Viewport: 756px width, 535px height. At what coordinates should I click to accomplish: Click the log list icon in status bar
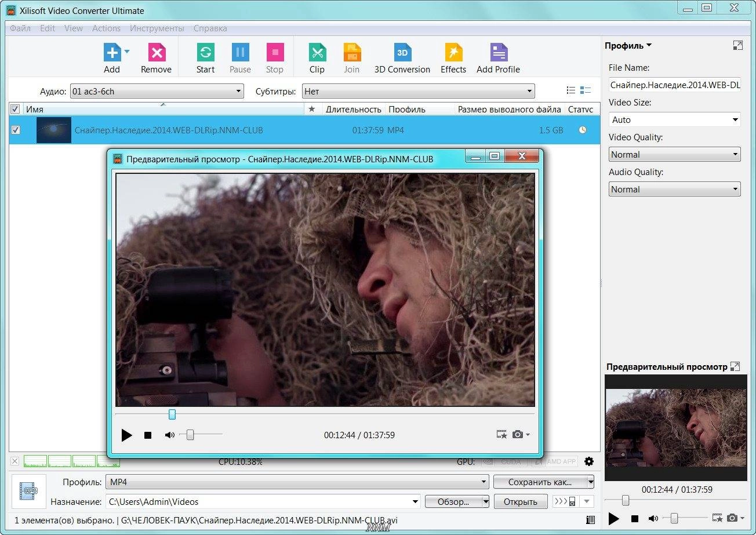click(x=590, y=520)
